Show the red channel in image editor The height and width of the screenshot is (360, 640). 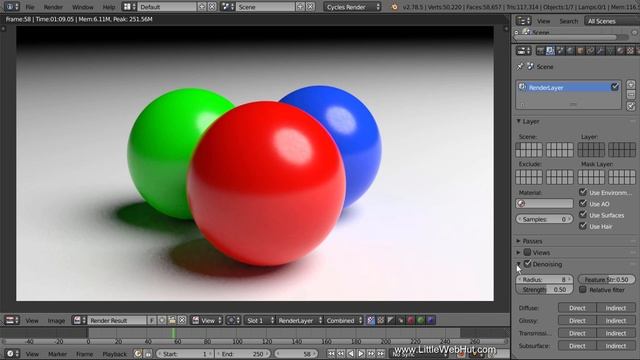click(x=411, y=320)
